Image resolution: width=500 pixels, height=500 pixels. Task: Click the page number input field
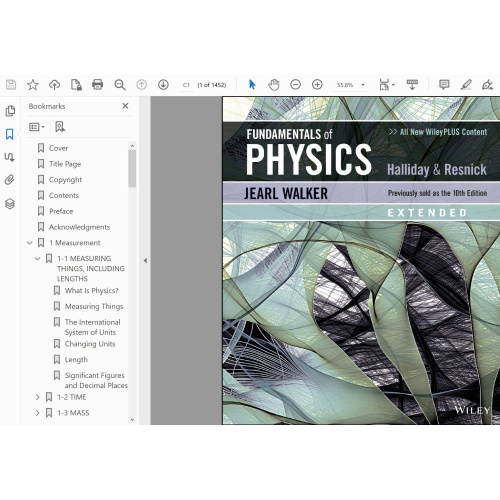coord(186,85)
